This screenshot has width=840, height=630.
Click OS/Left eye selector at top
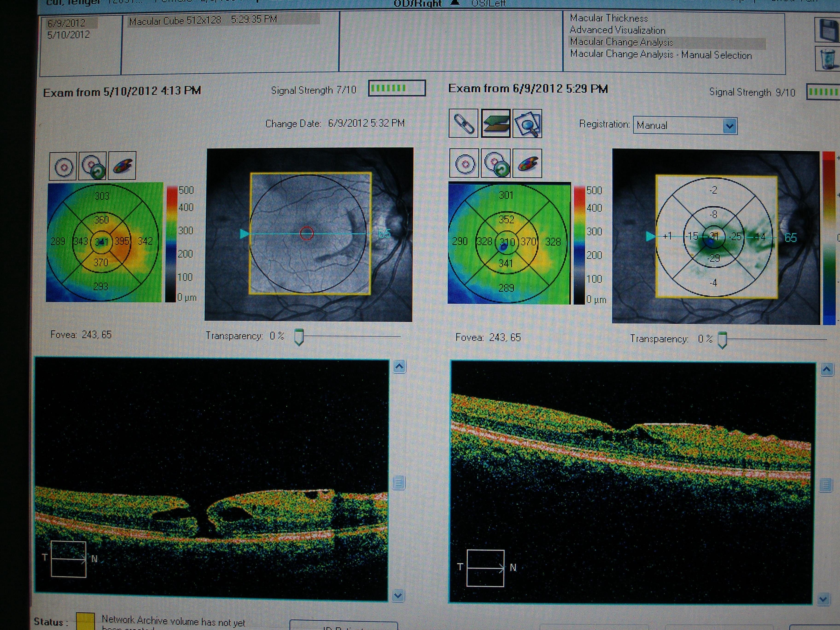coord(488,3)
